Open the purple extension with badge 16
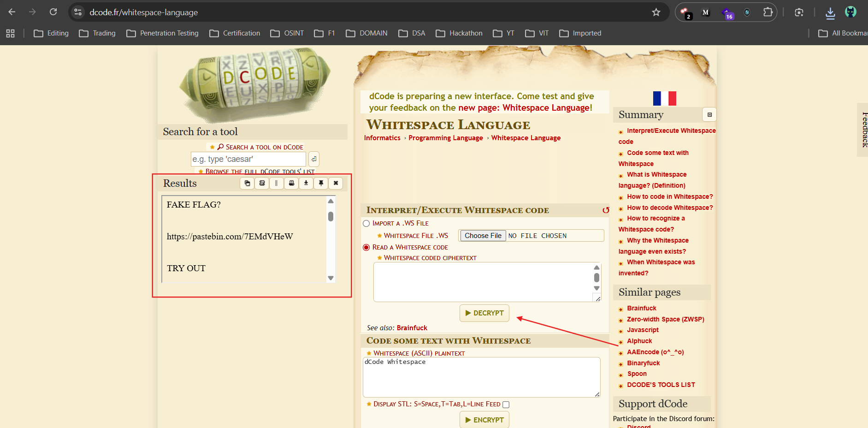Image resolution: width=868 pixels, height=428 pixels. click(727, 13)
